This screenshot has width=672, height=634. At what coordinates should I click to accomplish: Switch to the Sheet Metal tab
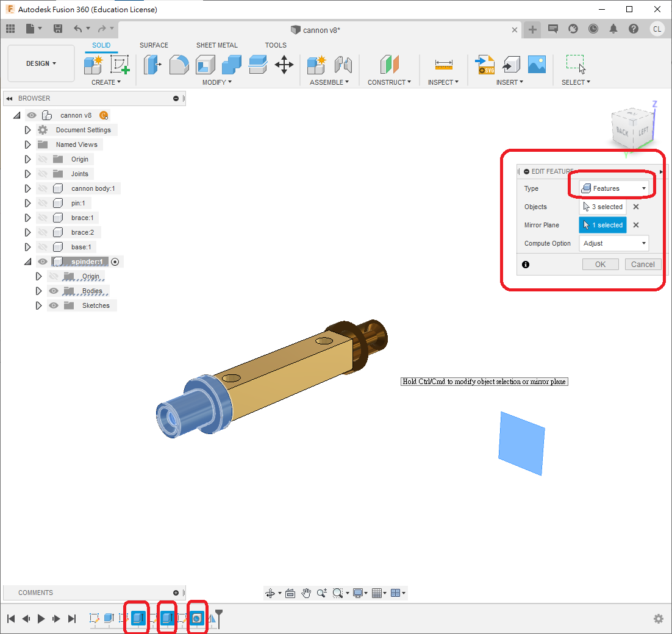216,45
